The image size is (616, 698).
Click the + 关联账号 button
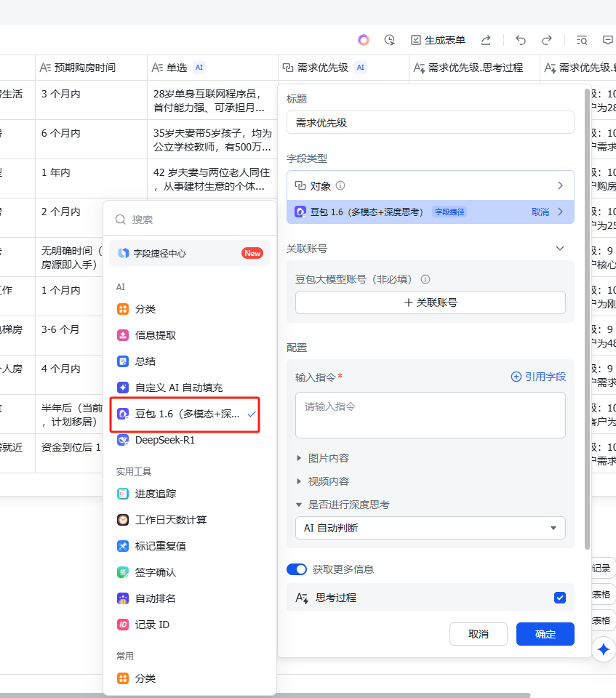(x=431, y=302)
